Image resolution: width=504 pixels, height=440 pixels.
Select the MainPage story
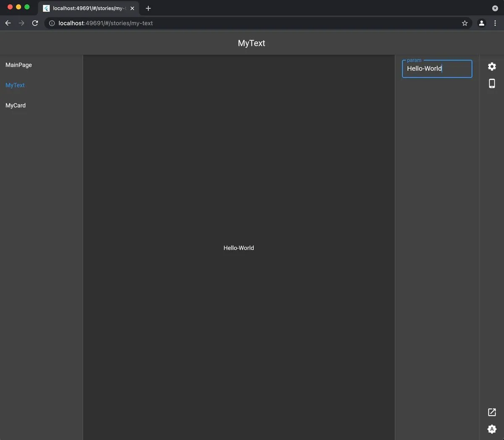[x=18, y=65]
